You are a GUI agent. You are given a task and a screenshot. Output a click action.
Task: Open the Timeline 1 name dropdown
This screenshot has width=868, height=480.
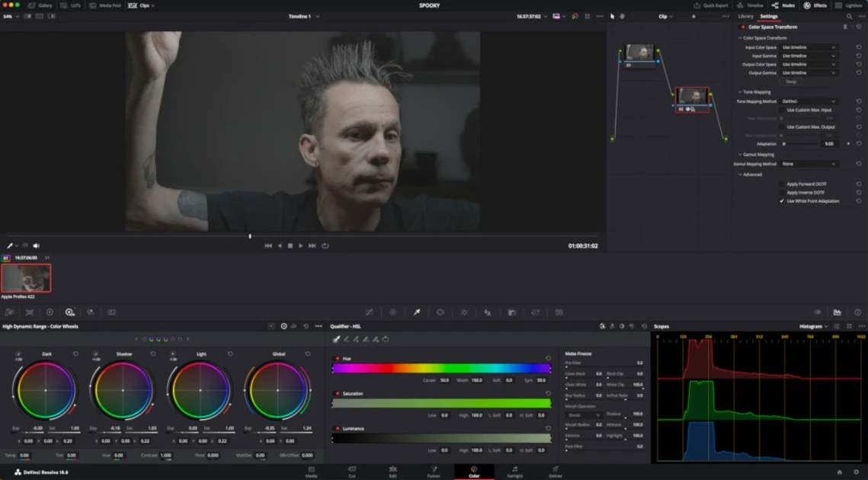pyautogui.click(x=303, y=17)
